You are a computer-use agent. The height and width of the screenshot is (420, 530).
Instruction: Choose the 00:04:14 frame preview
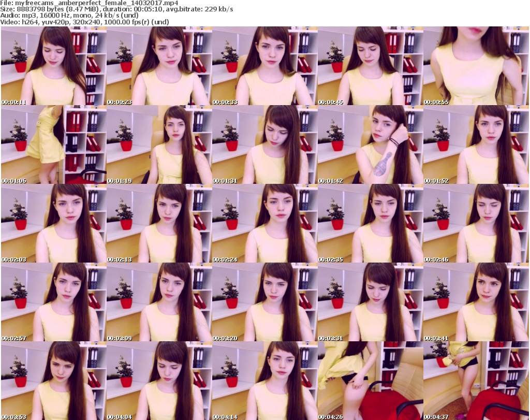click(x=265, y=381)
